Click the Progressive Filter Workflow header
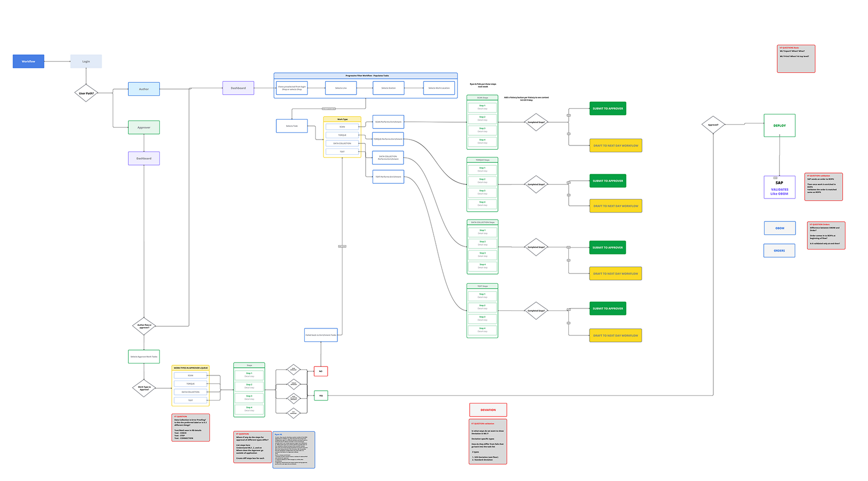 [366, 76]
